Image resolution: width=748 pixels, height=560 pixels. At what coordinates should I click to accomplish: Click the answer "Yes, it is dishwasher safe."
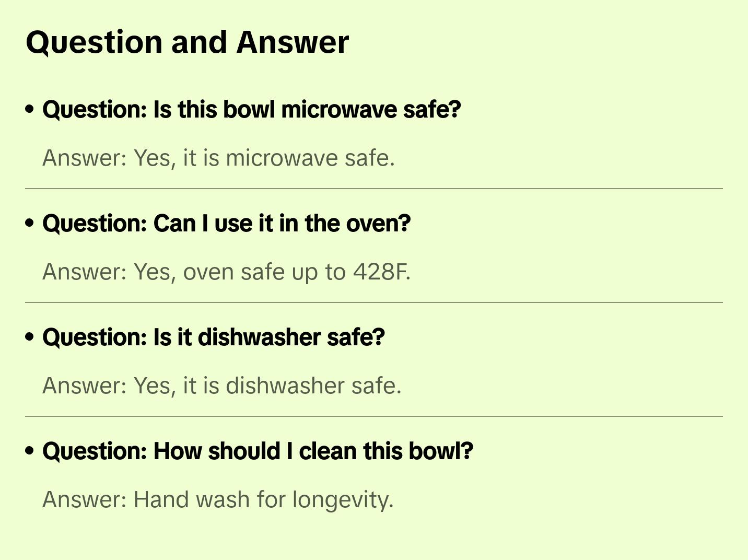221,386
